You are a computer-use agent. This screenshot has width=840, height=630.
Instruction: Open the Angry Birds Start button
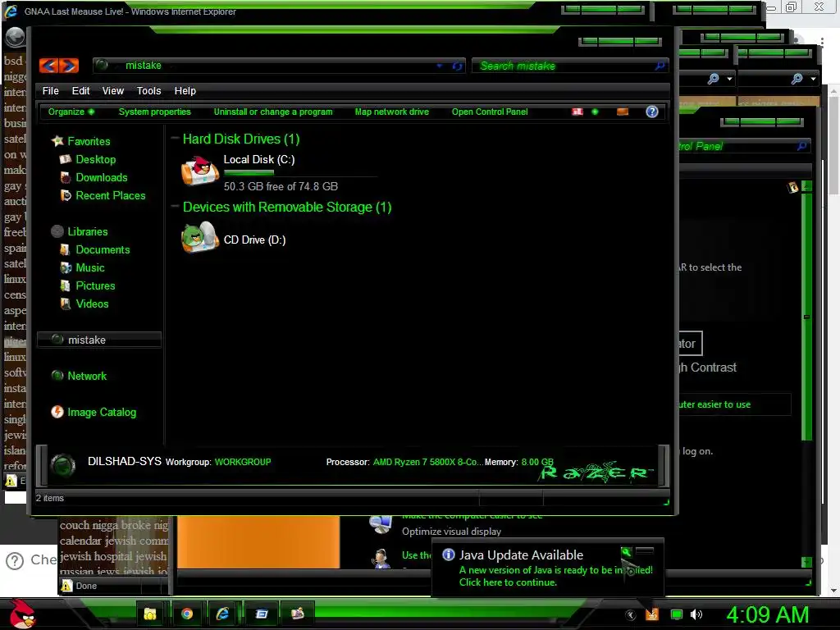[22, 614]
